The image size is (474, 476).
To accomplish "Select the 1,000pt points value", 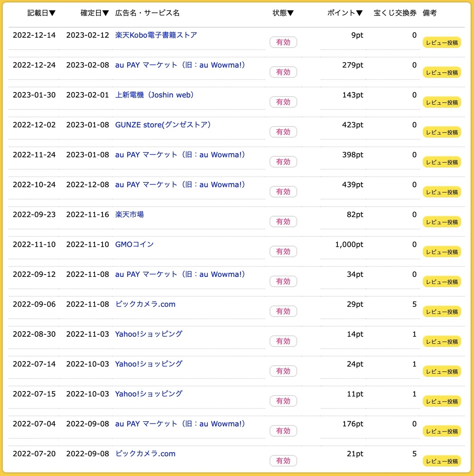I will [349, 245].
